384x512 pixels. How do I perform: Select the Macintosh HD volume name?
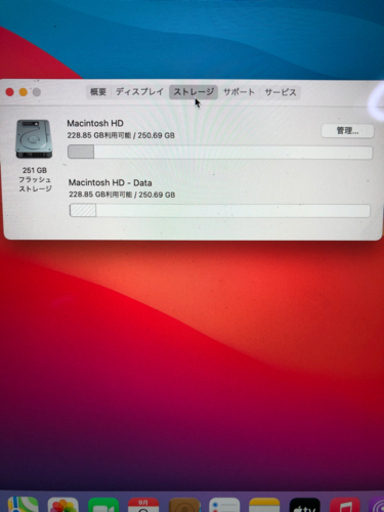pos(95,123)
